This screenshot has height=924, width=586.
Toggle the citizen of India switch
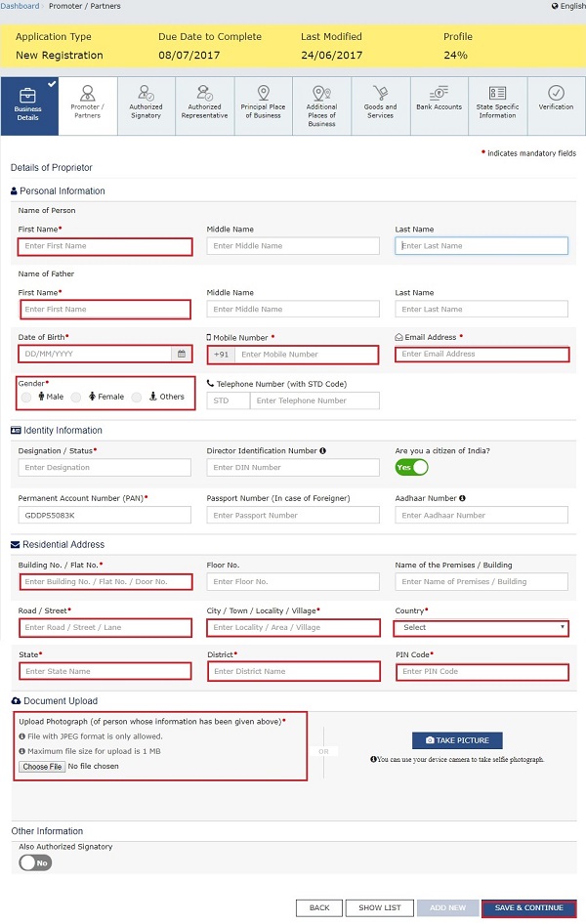point(411,468)
